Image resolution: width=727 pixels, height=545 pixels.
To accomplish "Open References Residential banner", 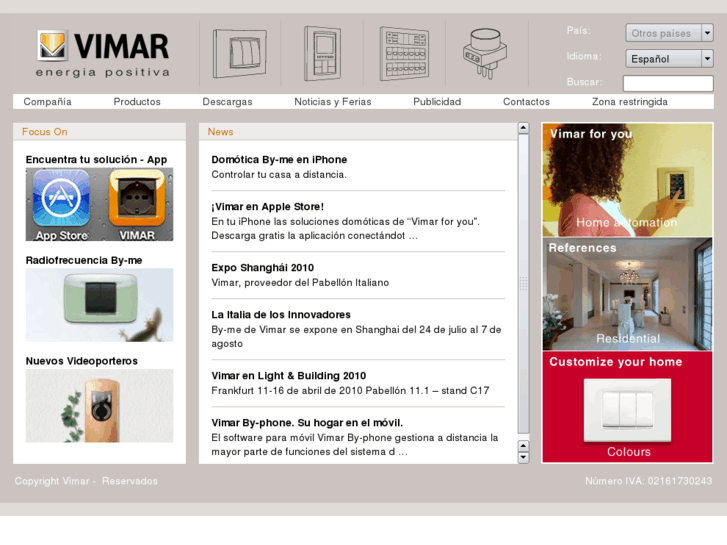I will click(x=627, y=294).
